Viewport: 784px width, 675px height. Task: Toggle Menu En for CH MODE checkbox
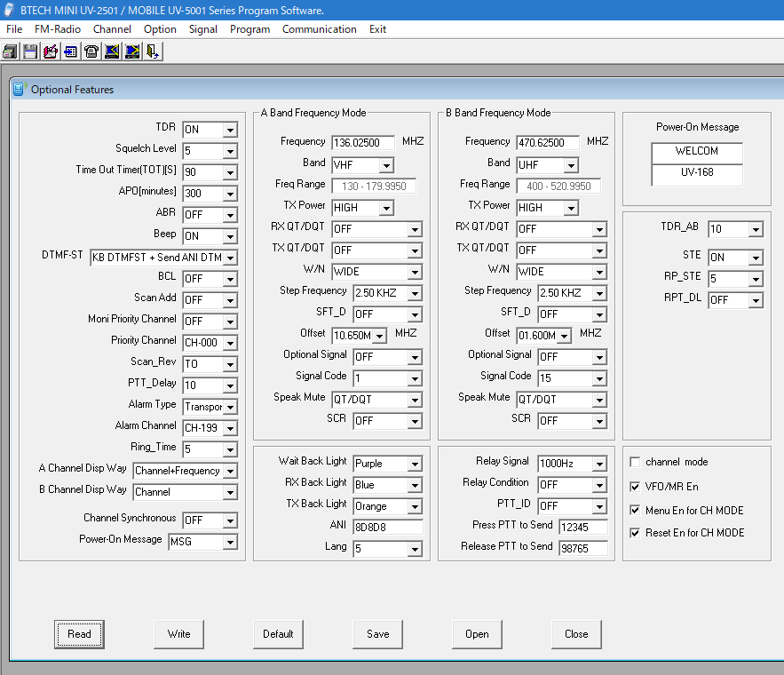(x=635, y=510)
